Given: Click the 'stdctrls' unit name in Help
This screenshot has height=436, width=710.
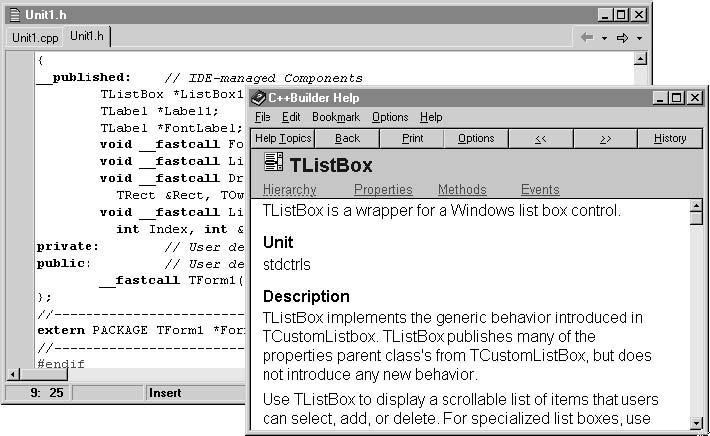Looking at the screenshot, I should tap(287, 264).
